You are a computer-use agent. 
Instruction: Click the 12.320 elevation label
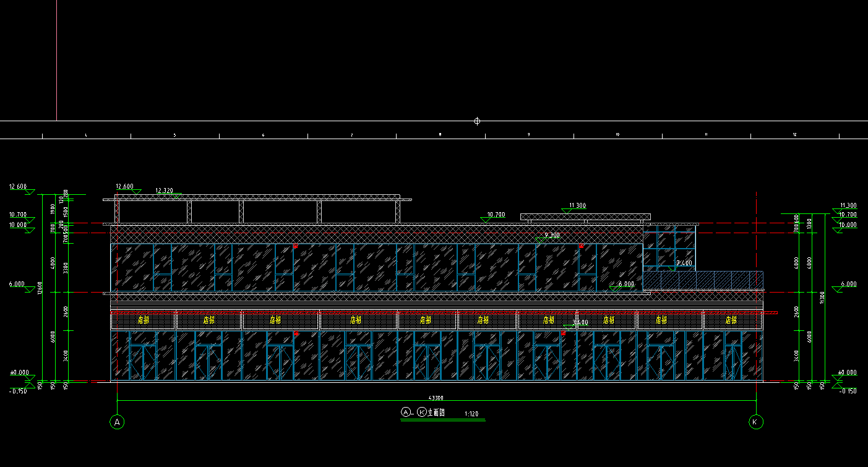pos(164,191)
